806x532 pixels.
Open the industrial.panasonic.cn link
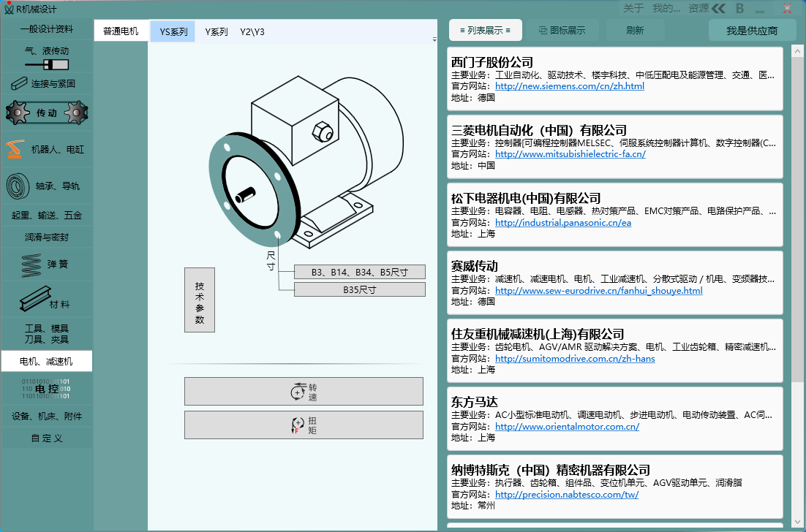563,222
